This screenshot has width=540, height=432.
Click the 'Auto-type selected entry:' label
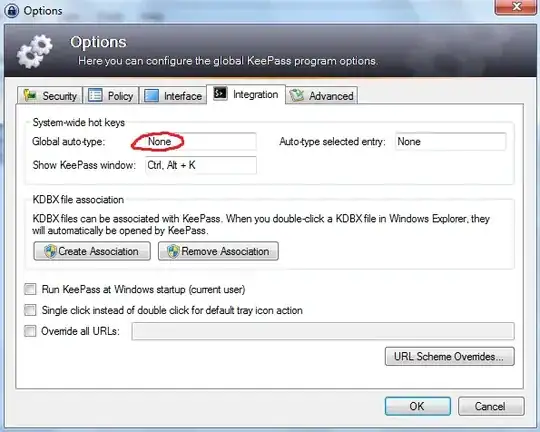pyautogui.click(x=332, y=142)
